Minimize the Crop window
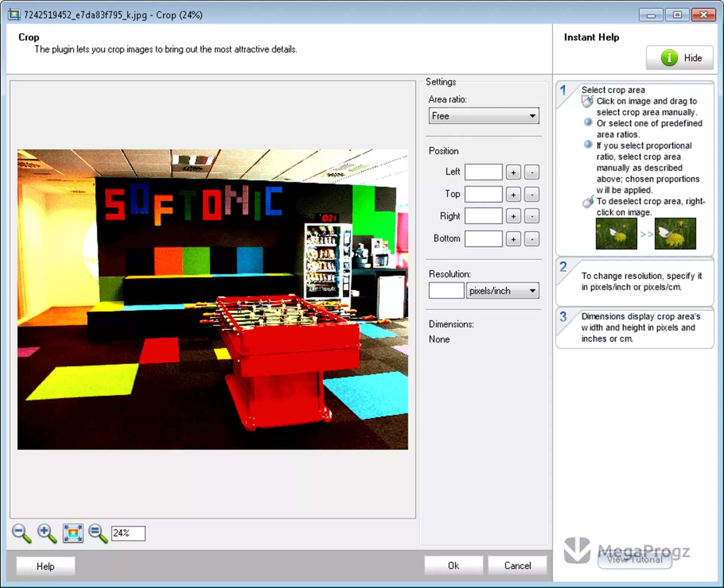 point(651,15)
